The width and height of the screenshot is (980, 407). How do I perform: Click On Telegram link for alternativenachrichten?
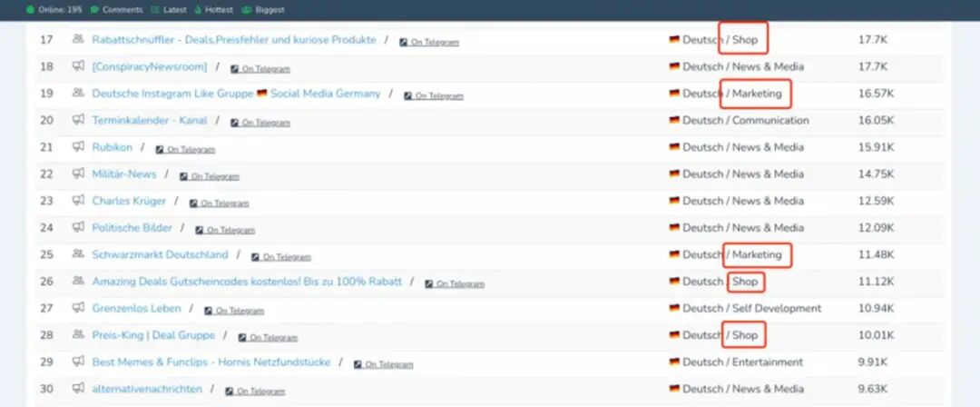[x=255, y=392]
